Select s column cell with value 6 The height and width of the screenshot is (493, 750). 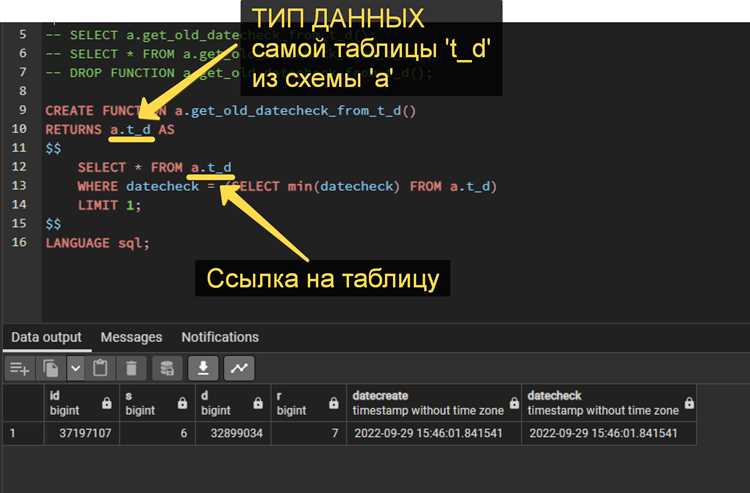pyautogui.click(x=157, y=433)
